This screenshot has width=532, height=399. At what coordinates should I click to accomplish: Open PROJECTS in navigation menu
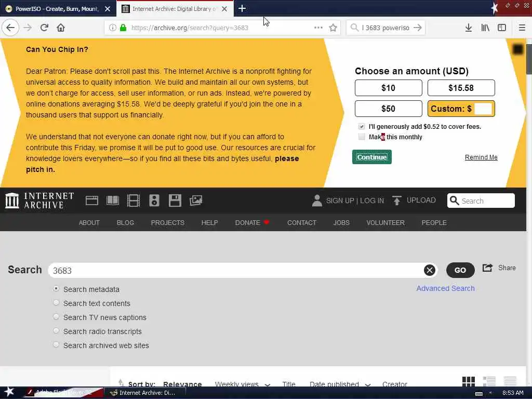coord(168,223)
